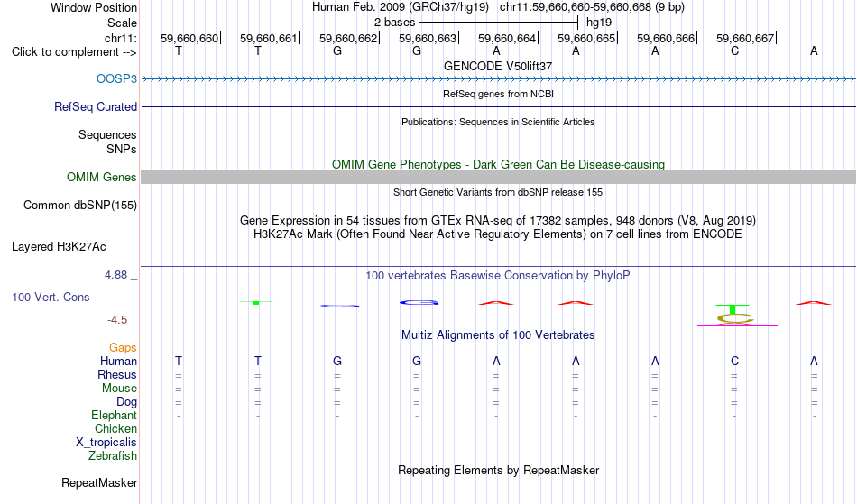Click the 'Publications: Sequences in Scientific Articles' title

pos(498,122)
